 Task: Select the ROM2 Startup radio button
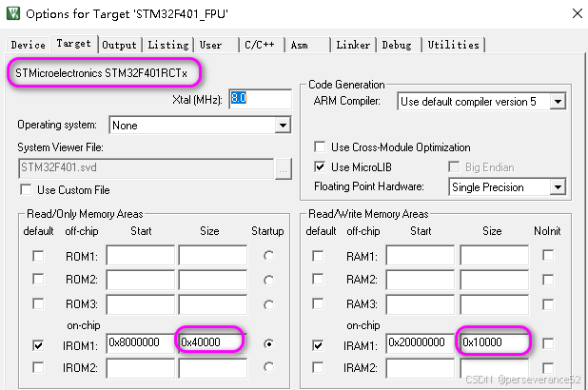tap(268, 280)
